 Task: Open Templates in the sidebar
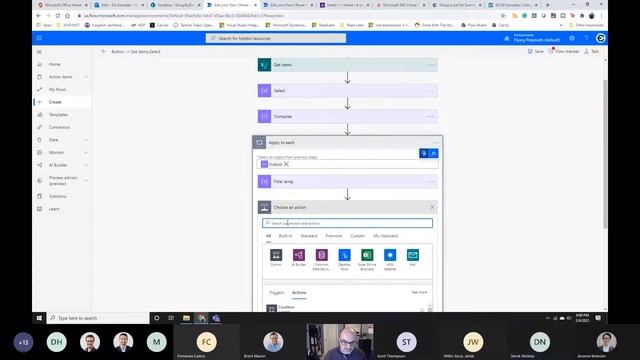pos(58,115)
